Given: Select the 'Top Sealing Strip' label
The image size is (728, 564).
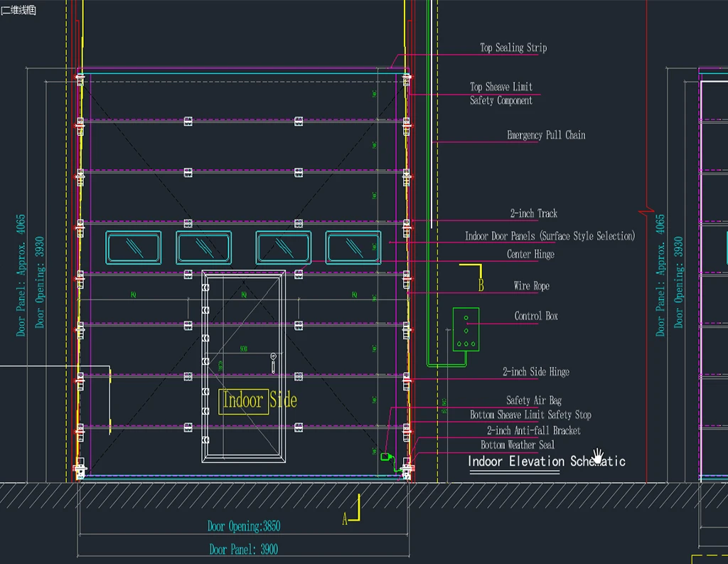Looking at the screenshot, I should (x=513, y=48).
